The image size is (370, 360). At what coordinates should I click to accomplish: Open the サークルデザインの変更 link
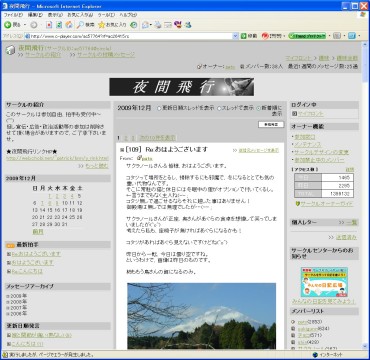click(322, 152)
